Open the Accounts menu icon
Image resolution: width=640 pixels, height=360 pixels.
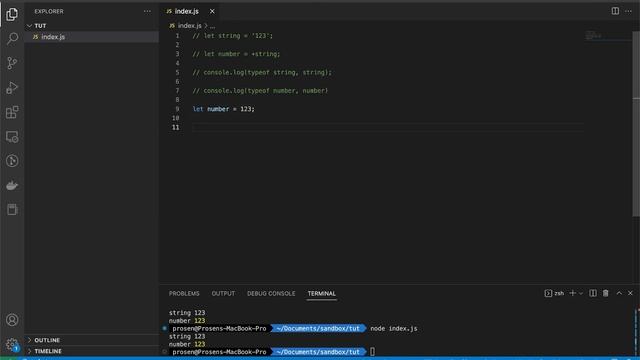pyautogui.click(x=12, y=320)
